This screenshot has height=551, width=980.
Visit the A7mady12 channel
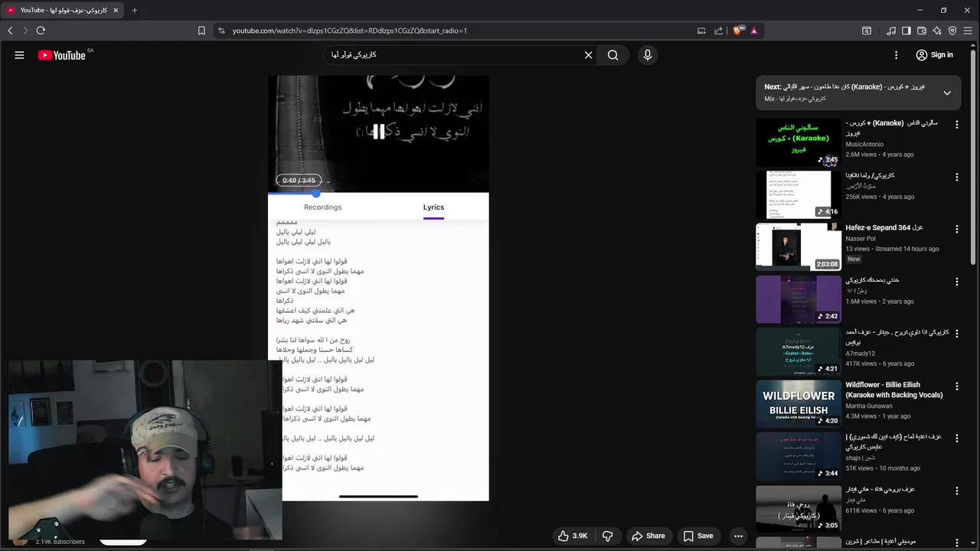pyautogui.click(x=861, y=354)
